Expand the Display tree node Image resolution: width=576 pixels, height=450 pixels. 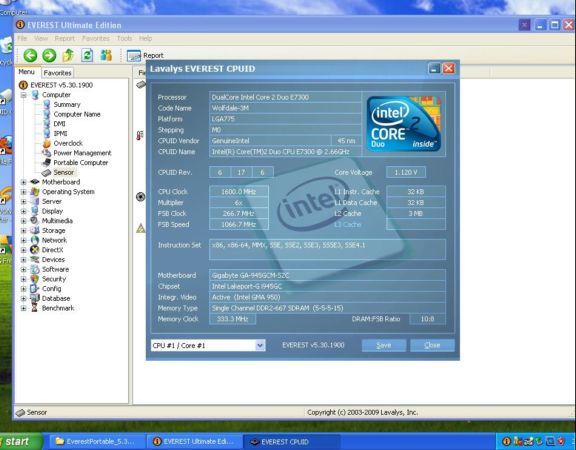click(24, 211)
